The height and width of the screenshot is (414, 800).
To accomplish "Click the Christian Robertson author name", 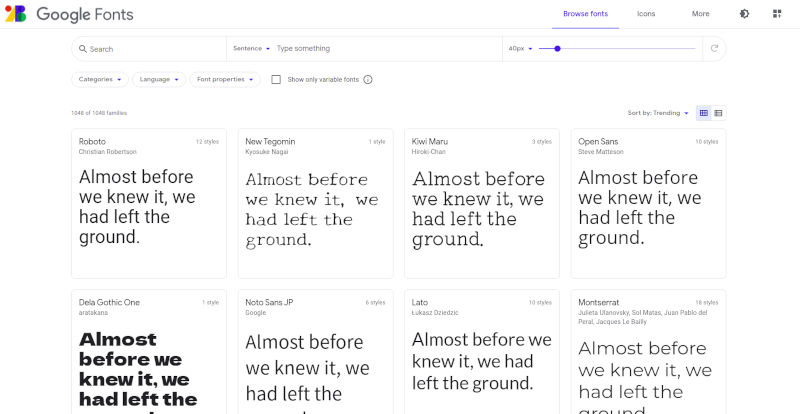I will (x=108, y=152).
